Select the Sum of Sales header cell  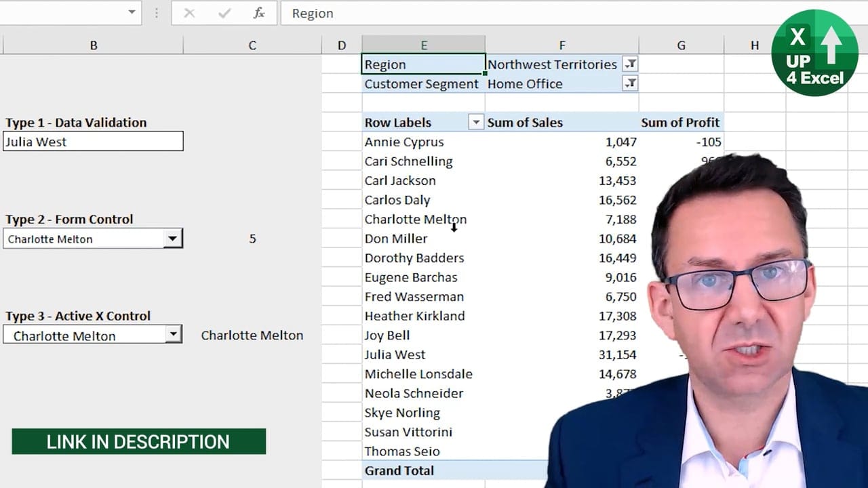(526, 123)
